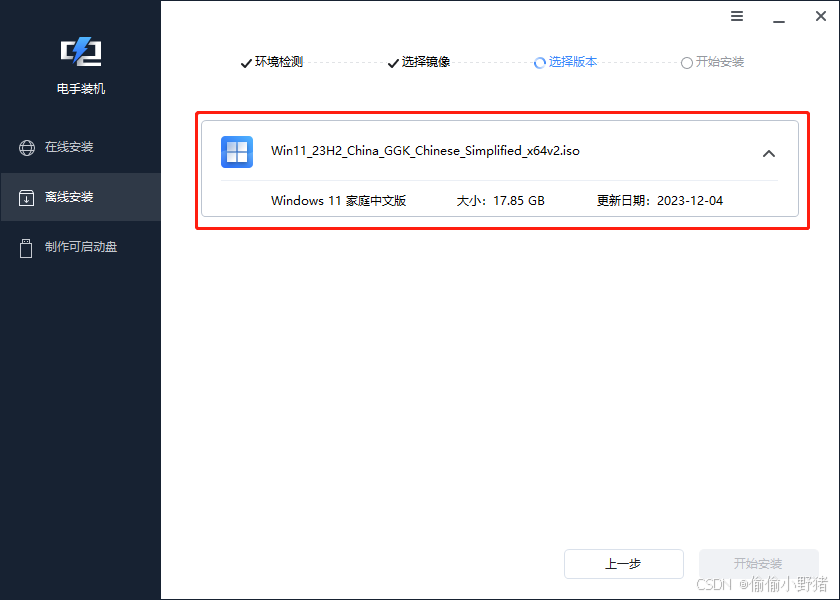Open the hamburger menu icon
The image size is (840, 600).
point(737,16)
